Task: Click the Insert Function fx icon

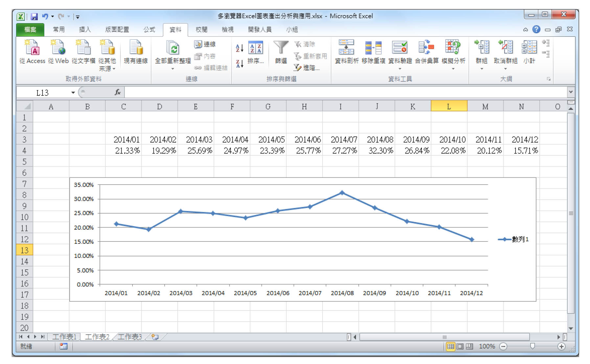Action: 117,93
